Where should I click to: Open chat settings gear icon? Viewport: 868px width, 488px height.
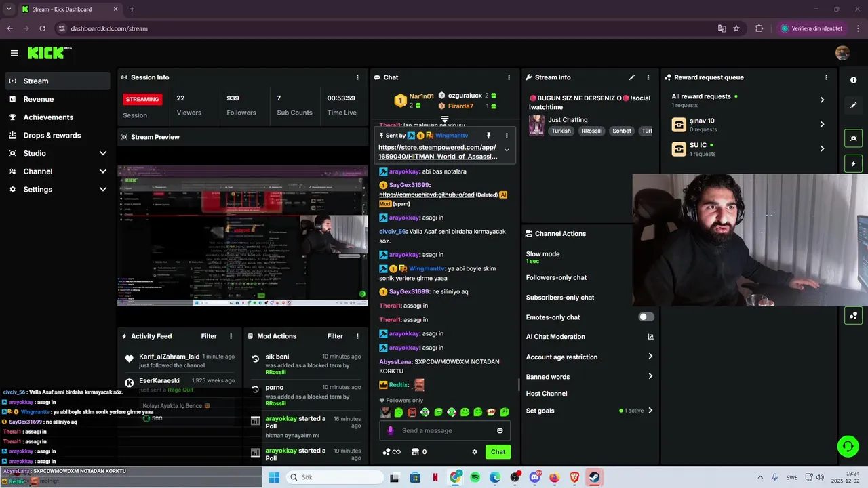475,452
